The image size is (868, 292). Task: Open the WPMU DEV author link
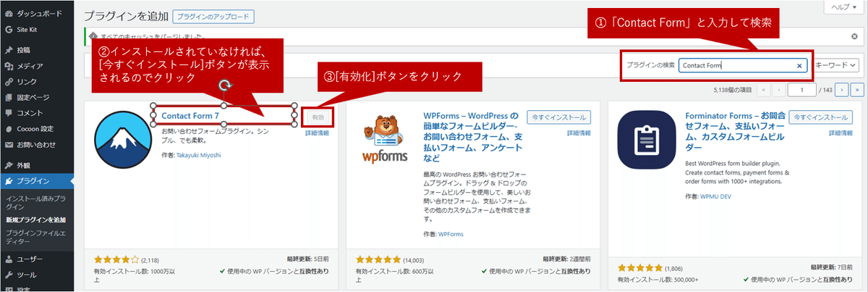[x=717, y=196]
